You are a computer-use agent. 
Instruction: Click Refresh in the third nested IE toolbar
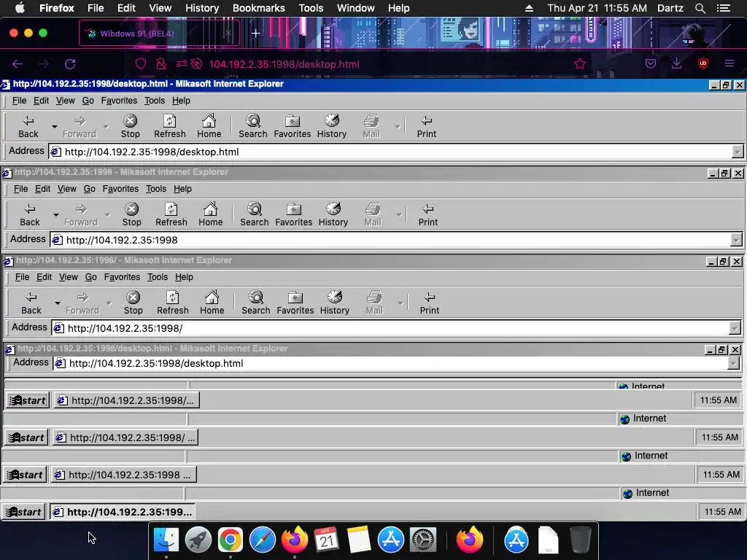click(172, 303)
